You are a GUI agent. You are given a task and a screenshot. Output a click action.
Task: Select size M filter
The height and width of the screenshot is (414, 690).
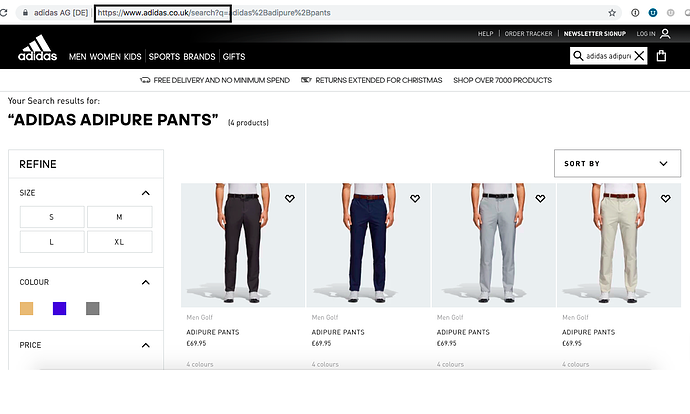[119, 217]
